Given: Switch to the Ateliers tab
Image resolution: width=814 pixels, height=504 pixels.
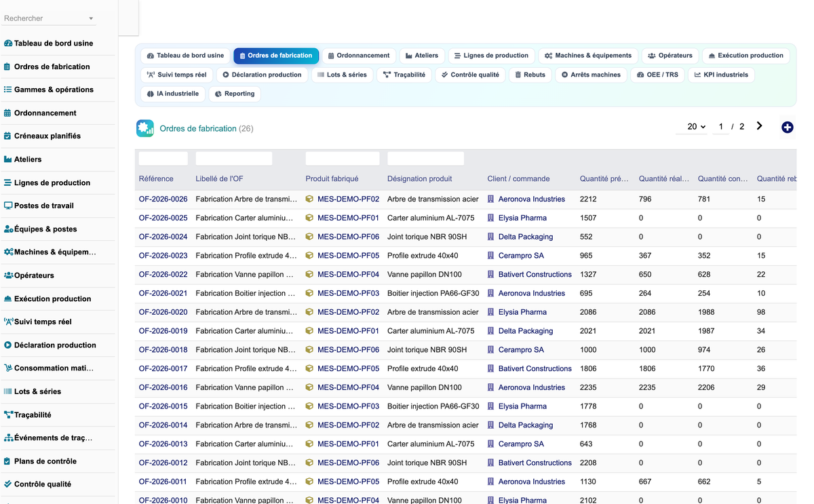Looking at the screenshot, I should (x=422, y=56).
